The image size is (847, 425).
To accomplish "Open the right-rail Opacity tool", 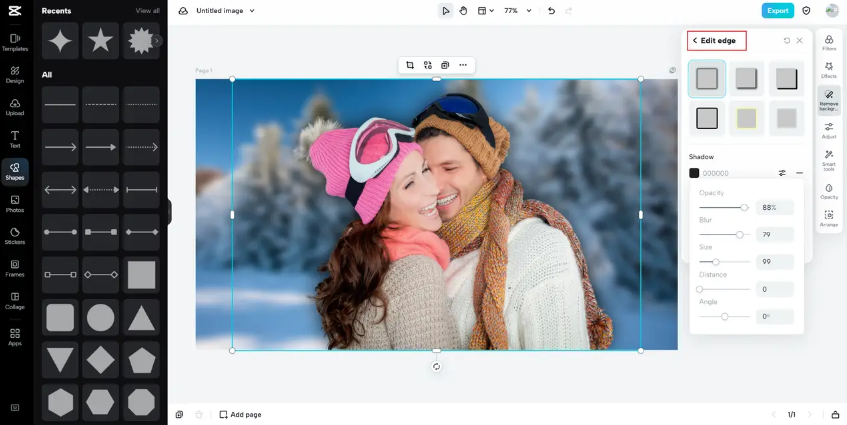I will click(829, 191).
